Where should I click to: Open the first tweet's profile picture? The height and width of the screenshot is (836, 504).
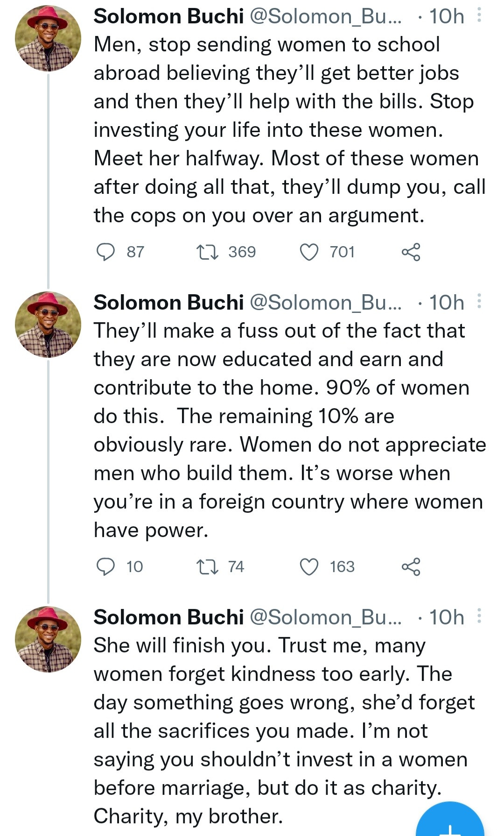coord(48,38)
